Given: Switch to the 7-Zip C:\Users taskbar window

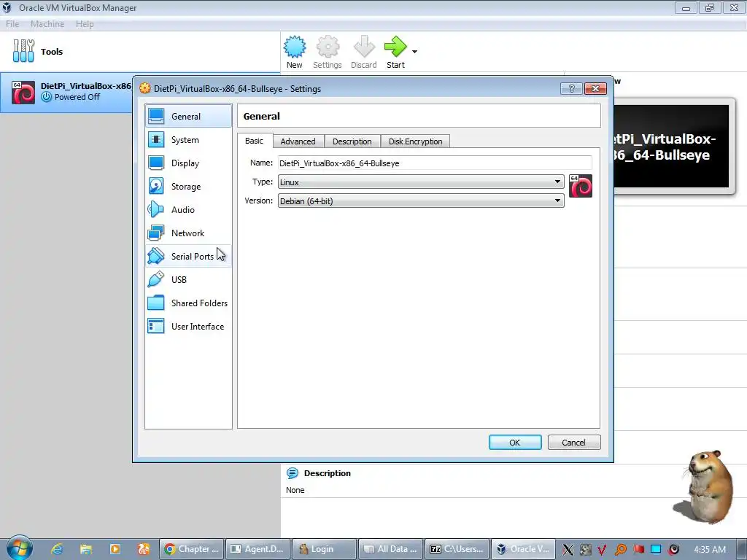Looking at the screenshot, I should point(457,549).
